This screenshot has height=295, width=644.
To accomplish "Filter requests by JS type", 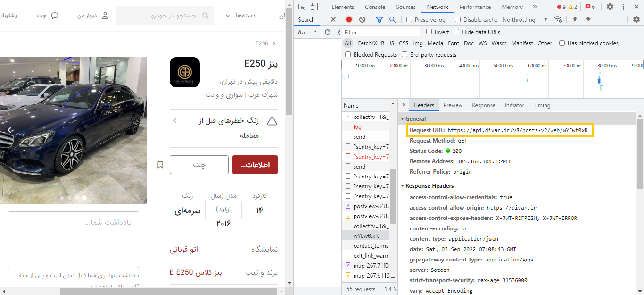I will coord(391,43).
